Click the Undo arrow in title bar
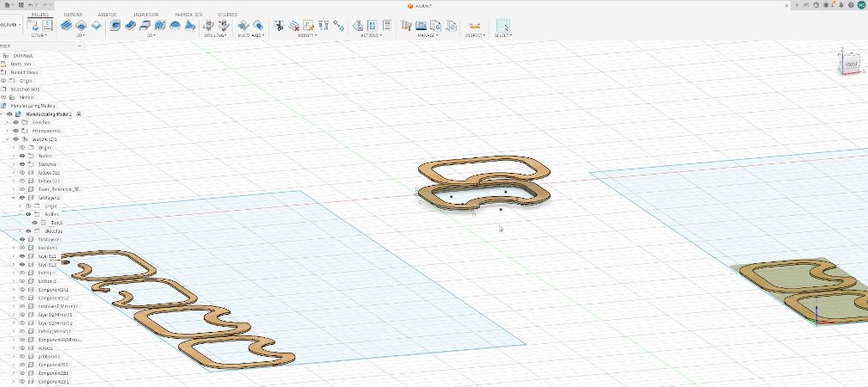Viewport: 868px width, 387px height. pyautogui.click(x=31, y=5)
